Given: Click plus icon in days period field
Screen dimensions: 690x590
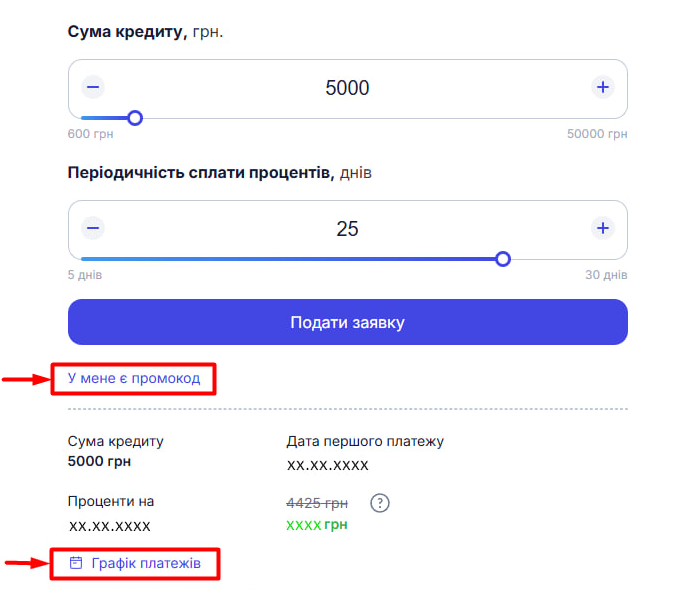Looking at the screenshot, I should 602,229.
